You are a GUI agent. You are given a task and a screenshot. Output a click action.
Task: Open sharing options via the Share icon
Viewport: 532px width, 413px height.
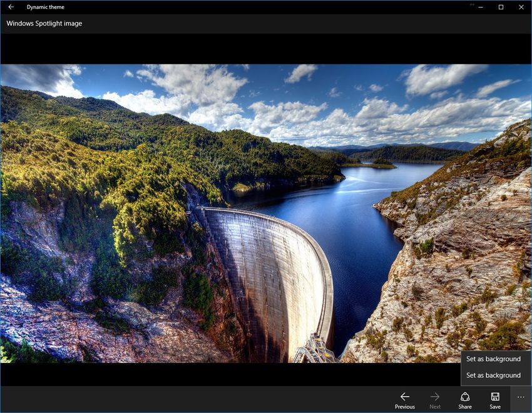[x=465, y=397]
